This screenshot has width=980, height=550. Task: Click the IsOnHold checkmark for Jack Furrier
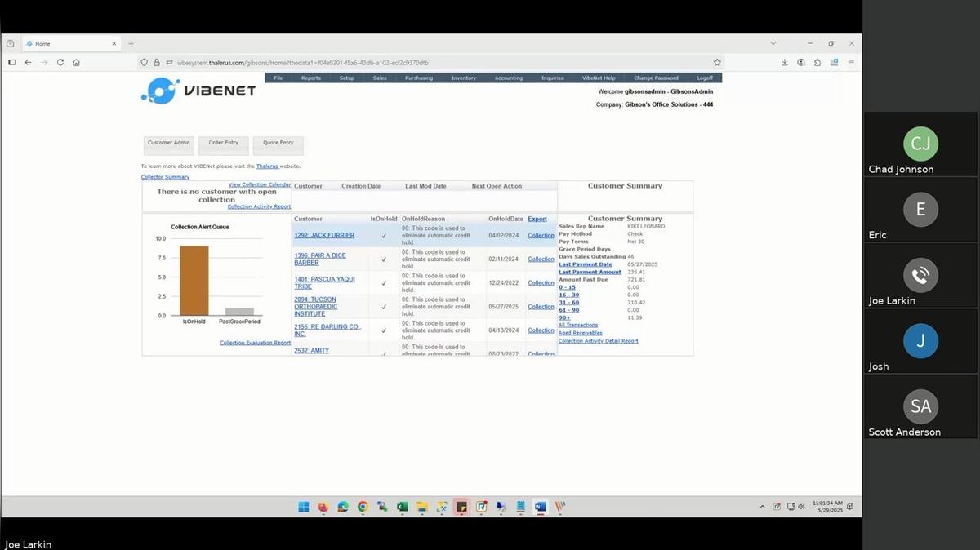[384, 236]
